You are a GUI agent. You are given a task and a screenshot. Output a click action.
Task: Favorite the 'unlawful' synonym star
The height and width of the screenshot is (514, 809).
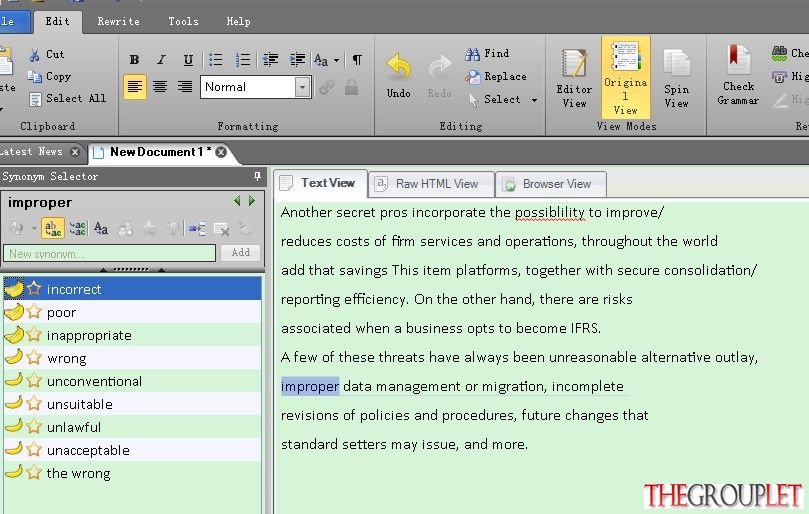(x=34, y=427)
